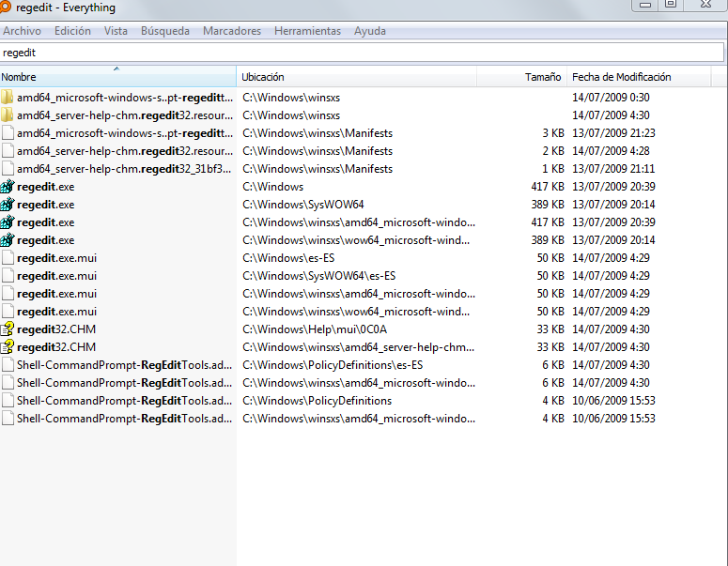Click regedit.exe icon located in C:\Windows
This screenshot has width=728, height=566.
pos(8,187)
